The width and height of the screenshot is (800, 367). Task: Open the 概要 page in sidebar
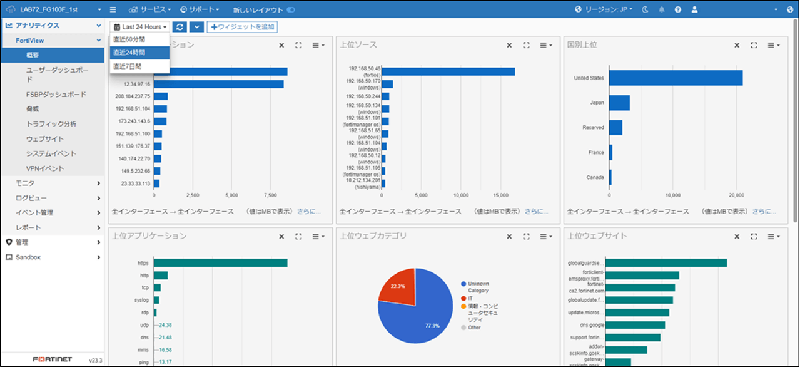pyautogui.click(x=52, y=55)
